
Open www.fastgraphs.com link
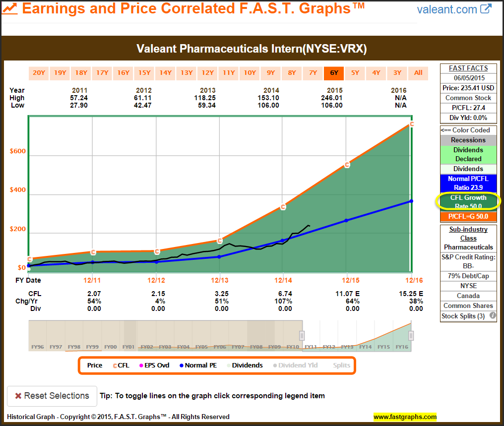point(405,417)
